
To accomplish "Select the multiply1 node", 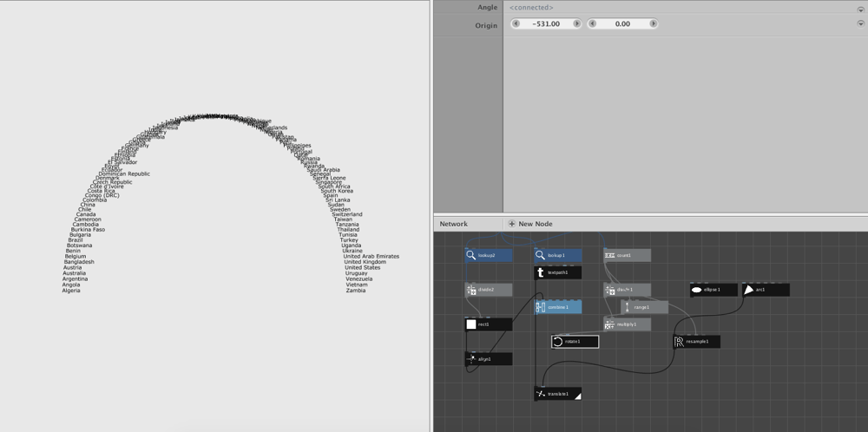I will click(x=627, y=324).
